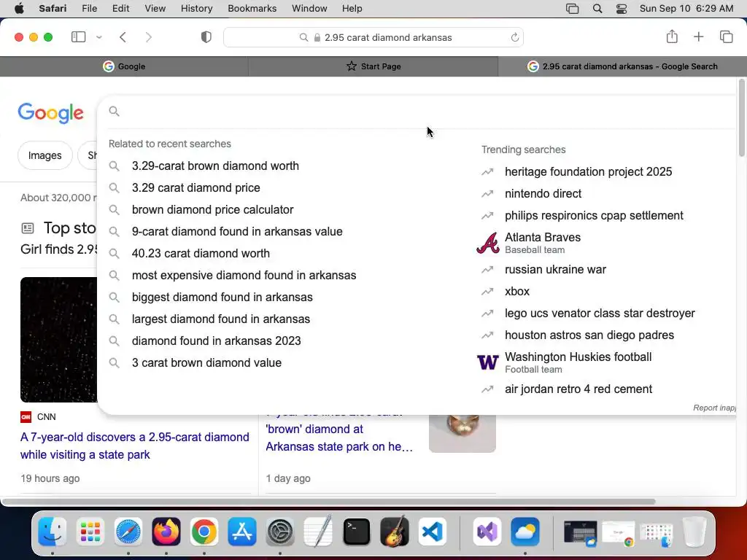Open Safari sidebar toggle icon

(x=78, y=37)
